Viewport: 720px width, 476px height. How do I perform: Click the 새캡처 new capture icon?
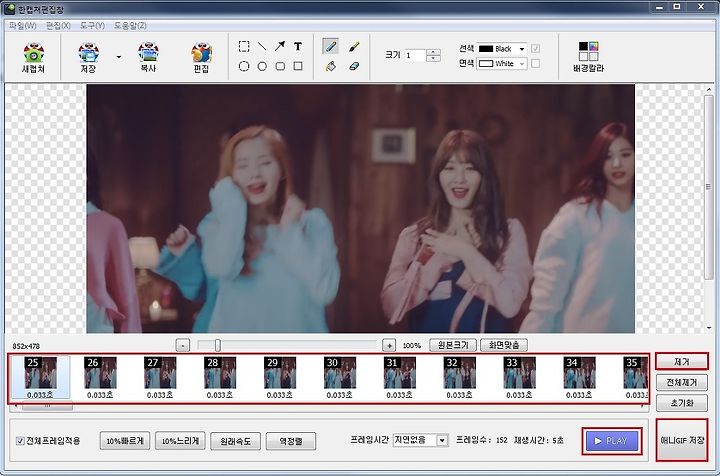tap(34, 57)
